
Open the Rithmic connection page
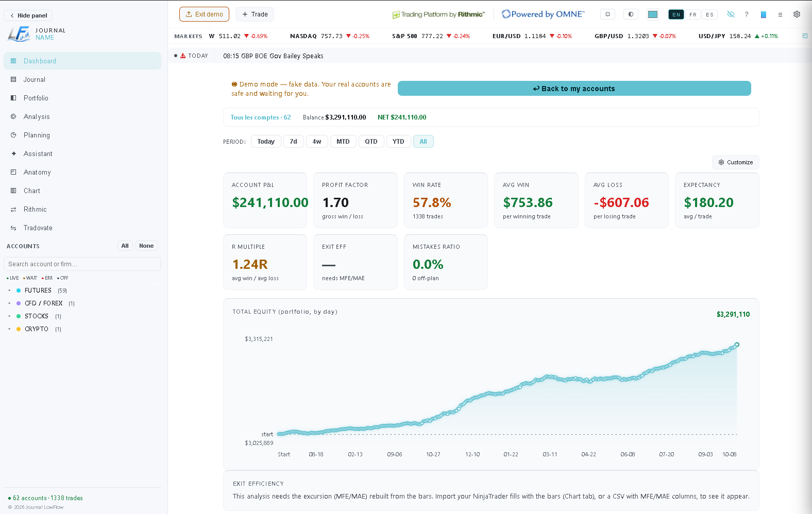82,209
